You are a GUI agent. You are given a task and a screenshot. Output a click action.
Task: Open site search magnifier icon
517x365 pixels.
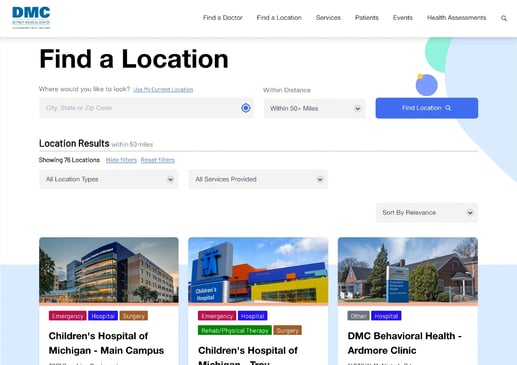[504, 18]
